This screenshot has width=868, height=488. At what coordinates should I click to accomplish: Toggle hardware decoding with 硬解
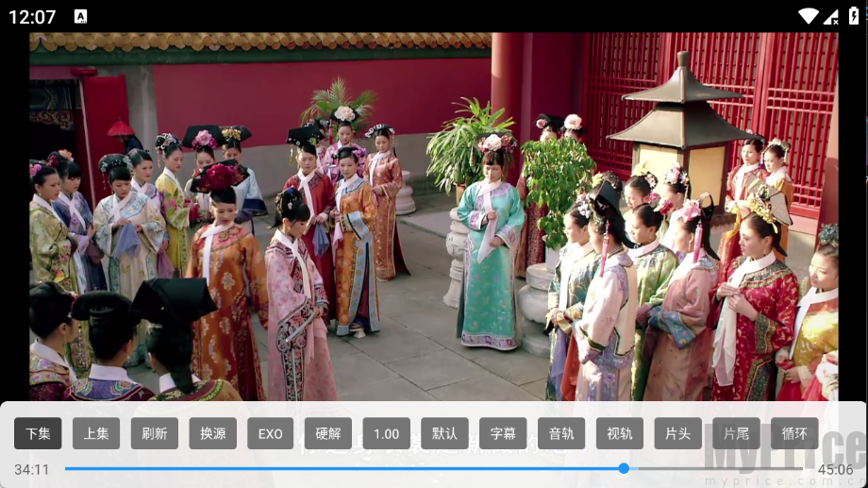coord(328,433)
